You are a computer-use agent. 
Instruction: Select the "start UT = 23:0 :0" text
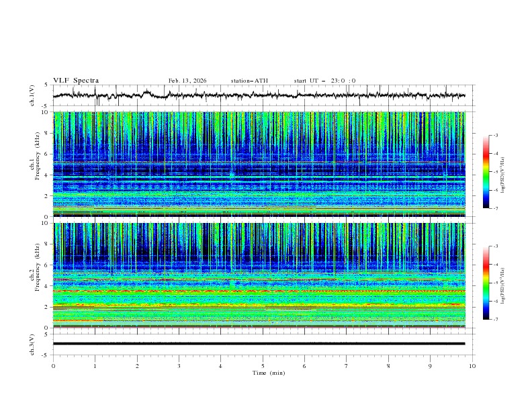click(324, 81)
